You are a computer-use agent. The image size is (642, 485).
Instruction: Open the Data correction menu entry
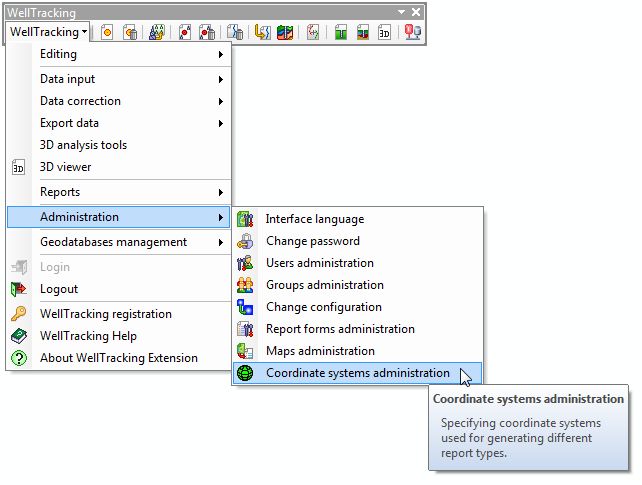119,101
